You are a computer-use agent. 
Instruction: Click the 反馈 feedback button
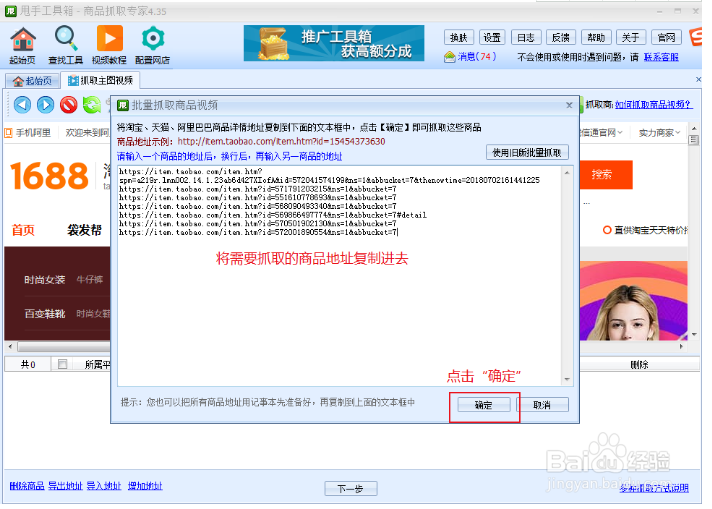pos(561,37)
